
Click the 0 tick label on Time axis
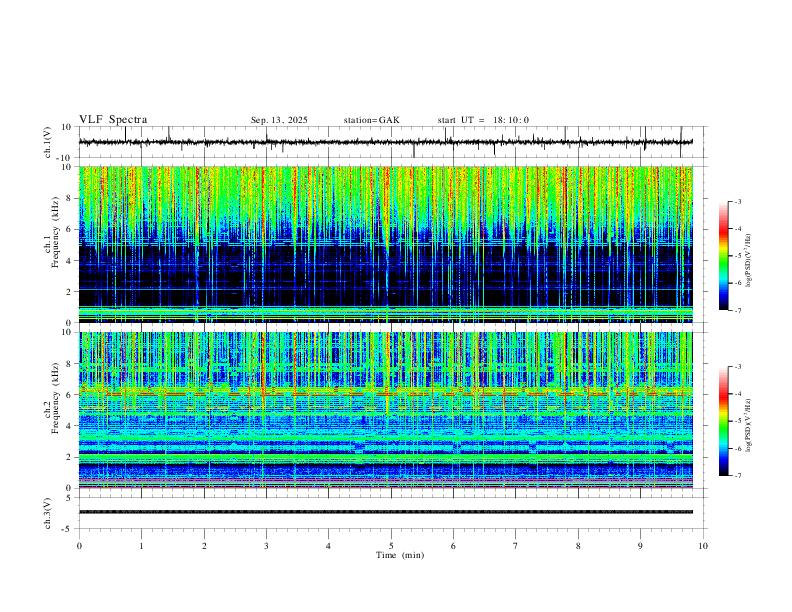pos(79,546)
